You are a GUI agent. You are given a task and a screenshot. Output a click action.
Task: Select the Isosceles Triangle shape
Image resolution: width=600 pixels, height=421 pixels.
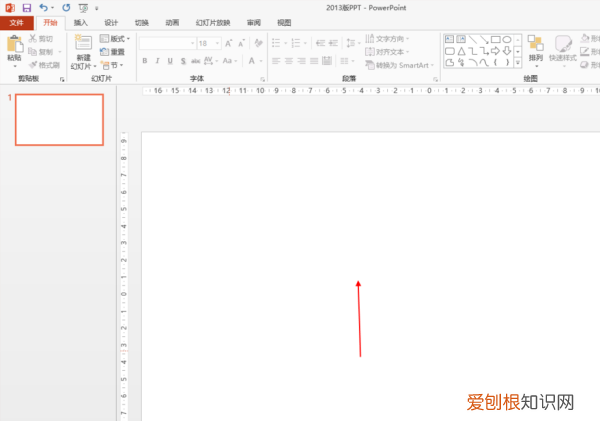click(461, 51)
